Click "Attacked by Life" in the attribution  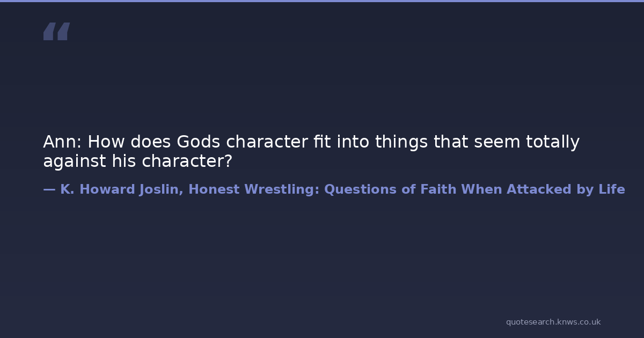pos(566,189)
